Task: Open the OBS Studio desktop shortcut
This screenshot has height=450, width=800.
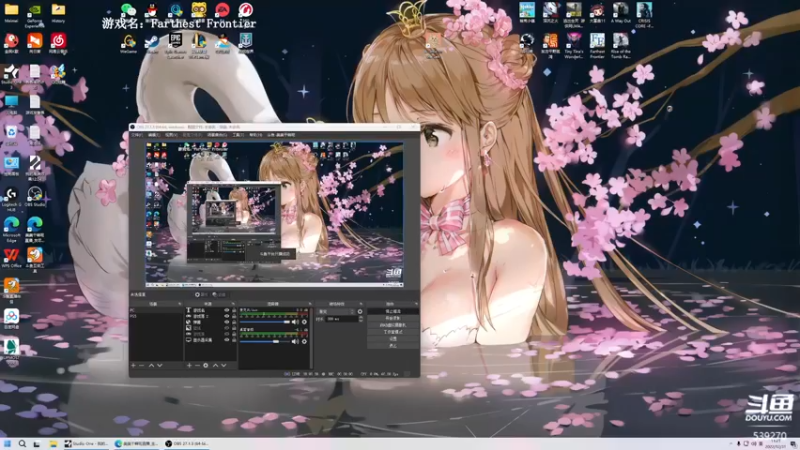Action: point(35,196)
